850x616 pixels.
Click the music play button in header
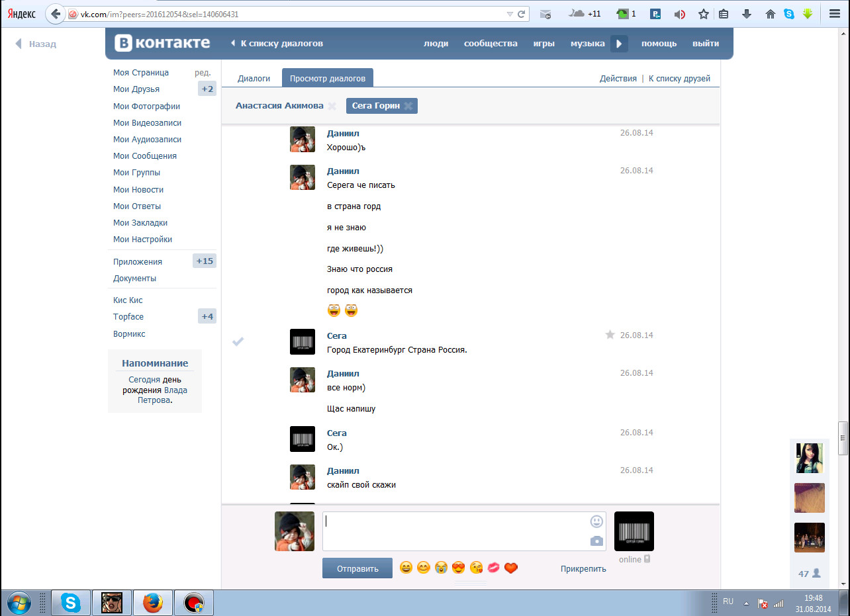pyautogui.click(x=619, y=44)
